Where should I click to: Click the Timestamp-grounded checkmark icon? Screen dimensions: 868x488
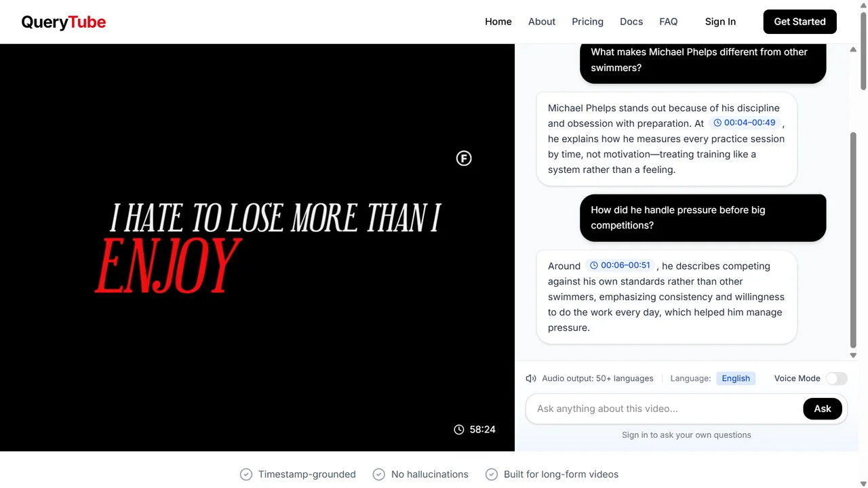pyautogui.click(x=246, y=474)
